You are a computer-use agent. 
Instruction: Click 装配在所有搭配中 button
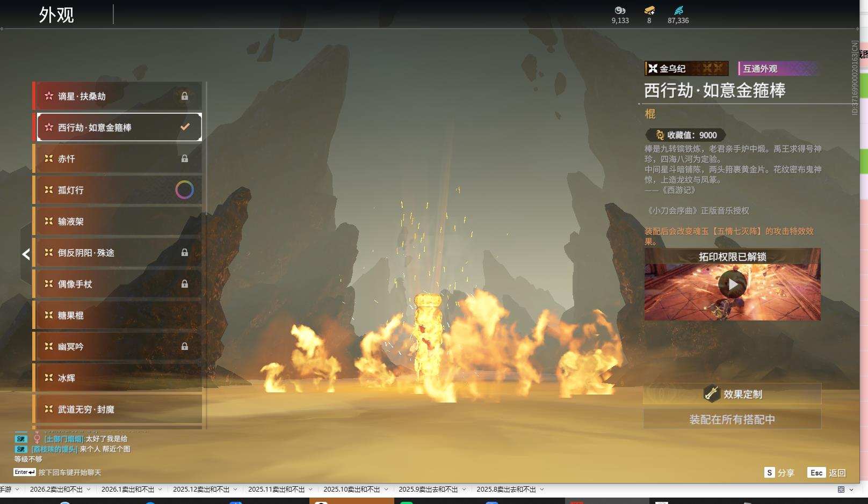point(733,419)
